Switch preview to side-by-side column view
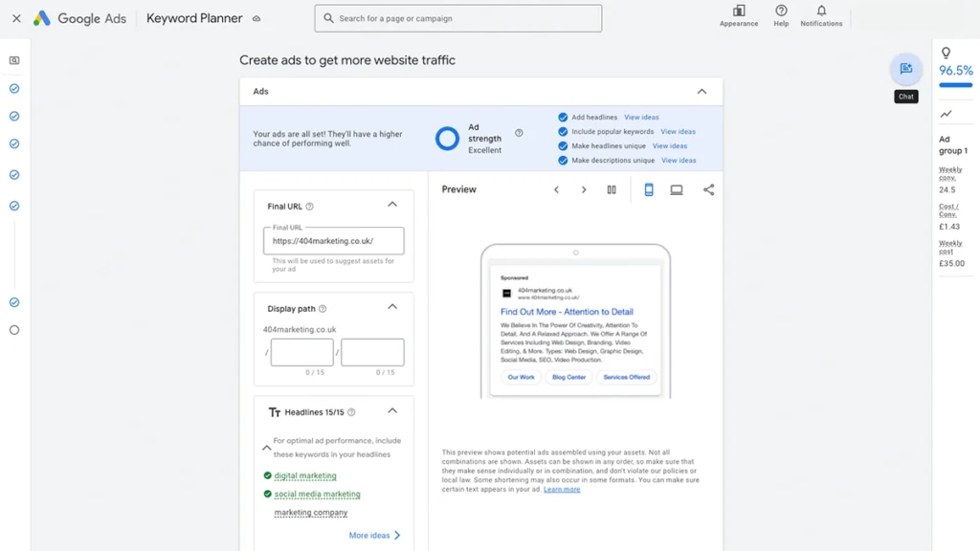 click(612, 190)
